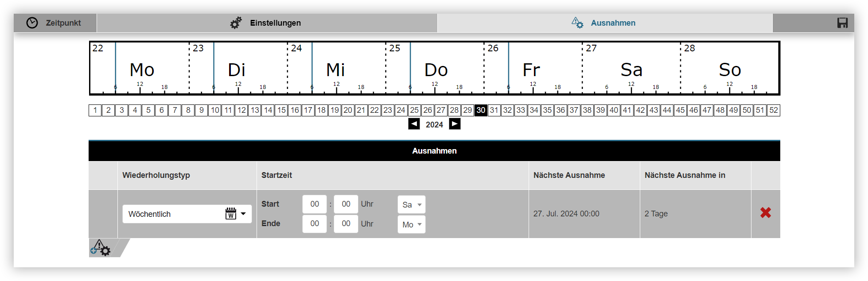Open the Zeitpunkt tab

point(55,23)
